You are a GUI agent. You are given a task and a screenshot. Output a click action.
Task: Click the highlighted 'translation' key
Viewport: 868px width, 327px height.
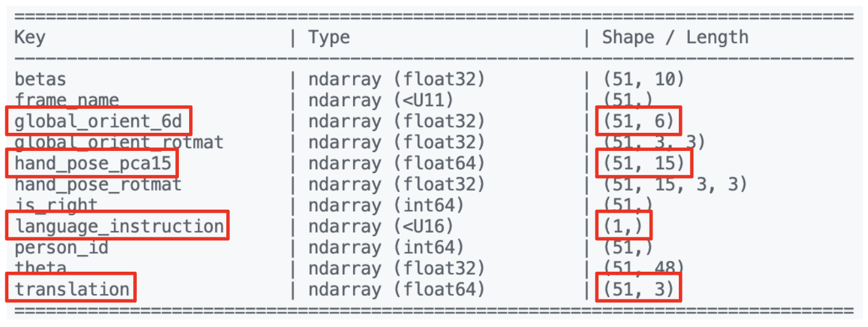(x=71, y=289)
